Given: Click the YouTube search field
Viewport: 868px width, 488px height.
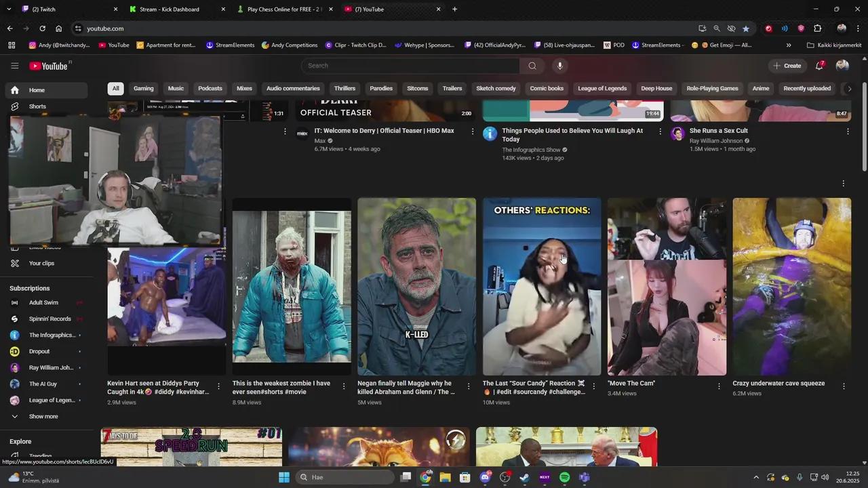Looking at the screenshot, I should point(411,66).
